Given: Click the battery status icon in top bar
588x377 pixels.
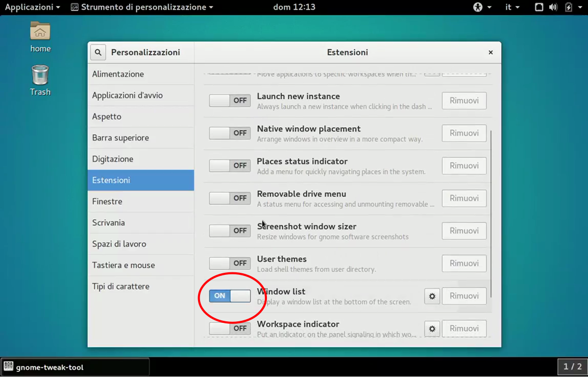Looking at the screenshot, I should point(569,7).
